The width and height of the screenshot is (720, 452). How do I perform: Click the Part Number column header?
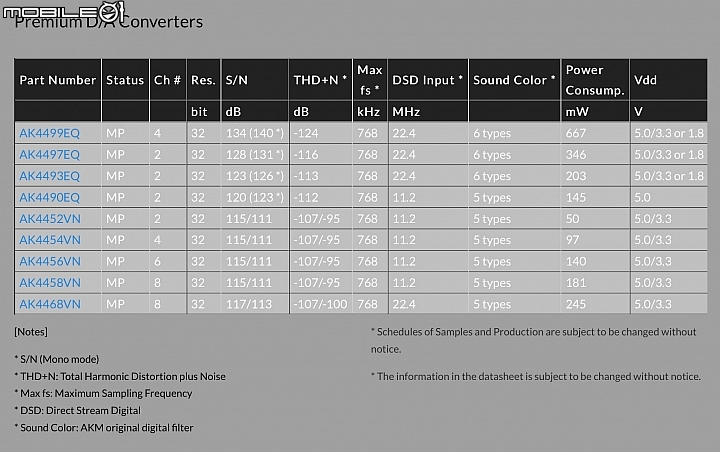(x=58, y=80)
